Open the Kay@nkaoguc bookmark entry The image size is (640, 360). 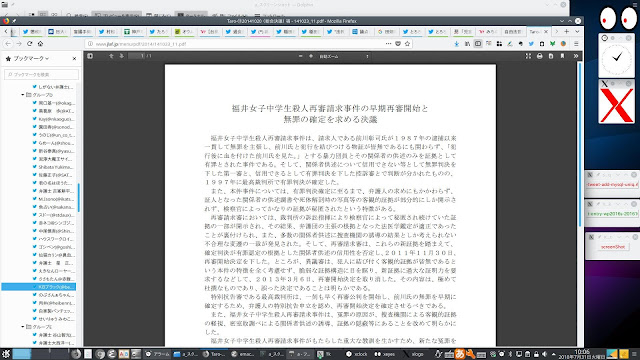click(53, 119)
